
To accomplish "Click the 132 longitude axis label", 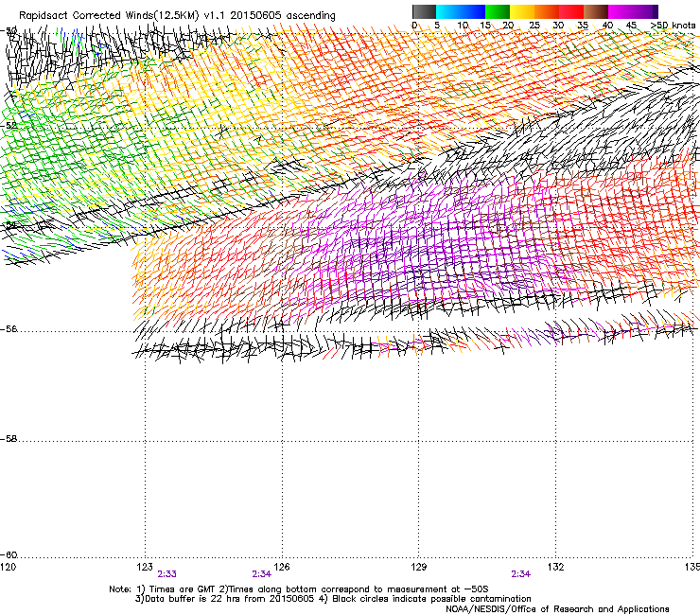I will tap(556, 567).
